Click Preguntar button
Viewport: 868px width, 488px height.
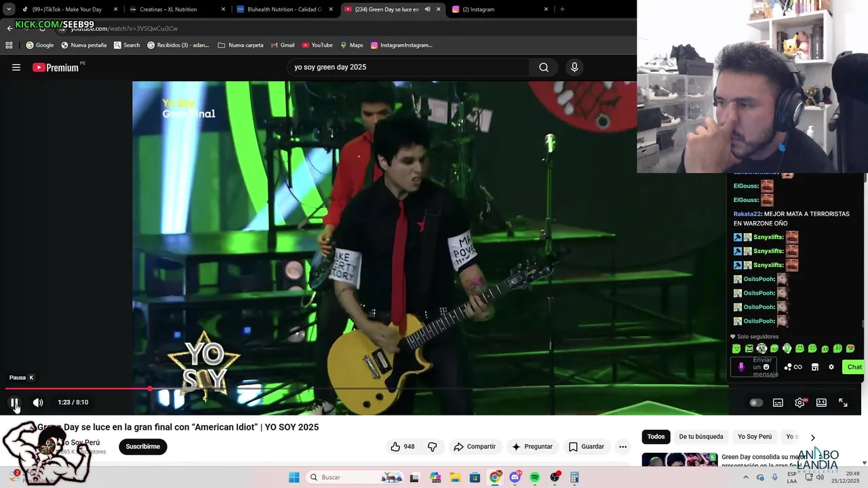532,447
